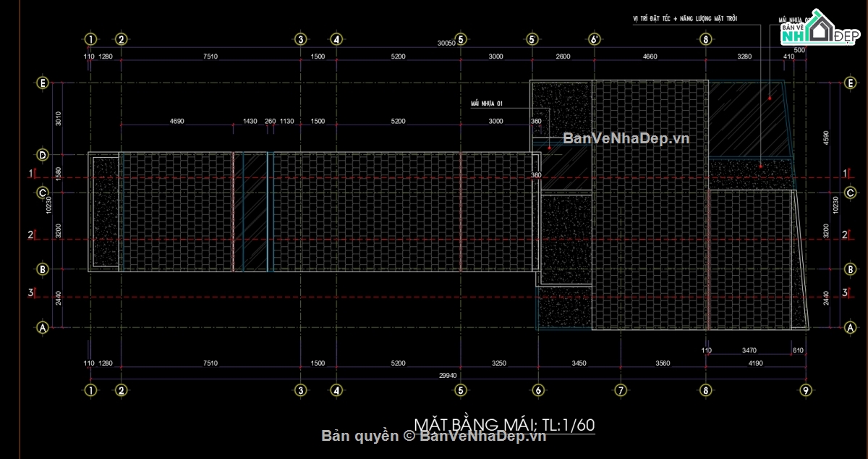Pick axis bubble E on the right side
Viewport: 868px width, 459px height.
click(848, 83)
